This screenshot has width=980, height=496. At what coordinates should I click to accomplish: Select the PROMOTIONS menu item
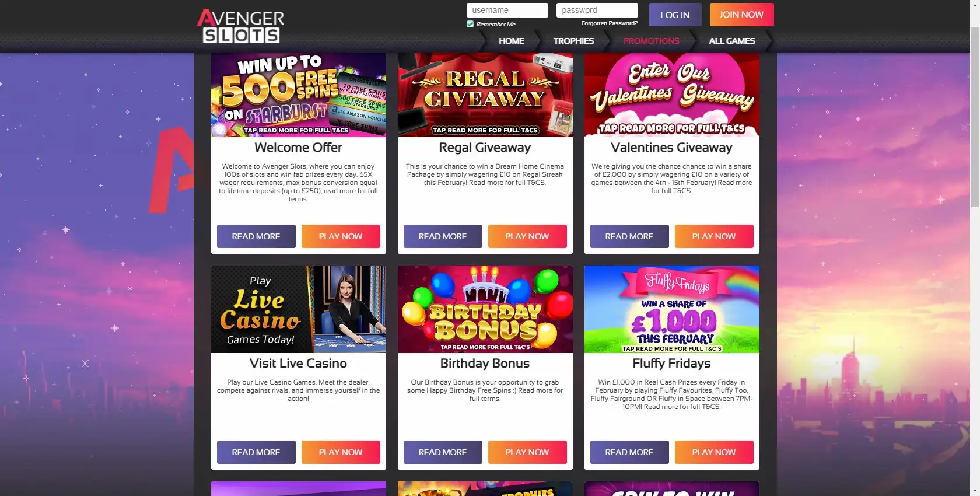(x=651, y=41)
